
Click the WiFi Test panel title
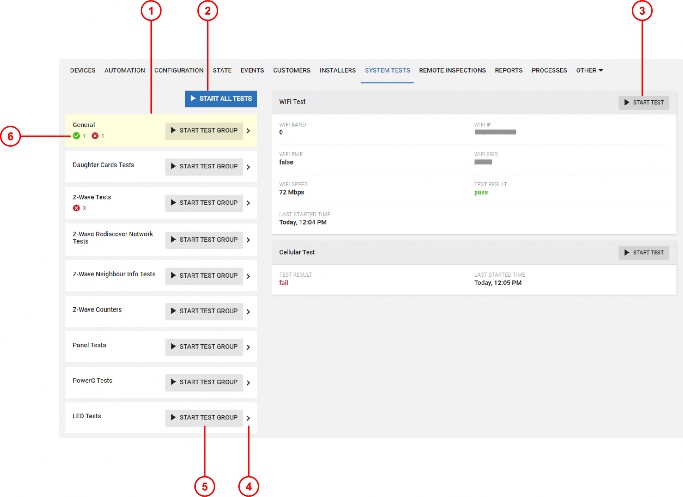click(x=292, y=101)
